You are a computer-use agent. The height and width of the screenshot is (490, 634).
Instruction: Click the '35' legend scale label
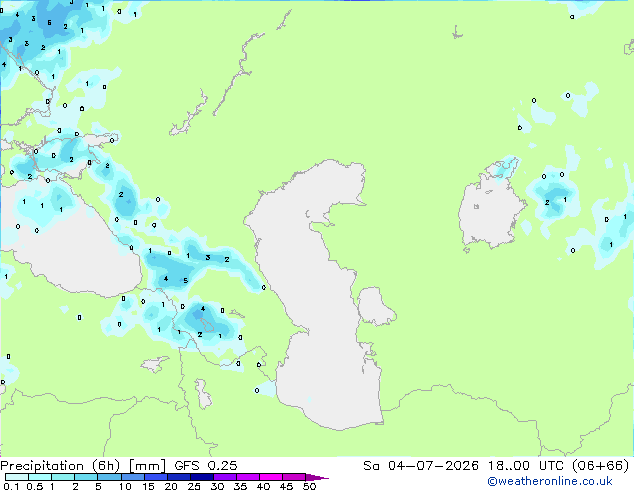click(240, 486)
